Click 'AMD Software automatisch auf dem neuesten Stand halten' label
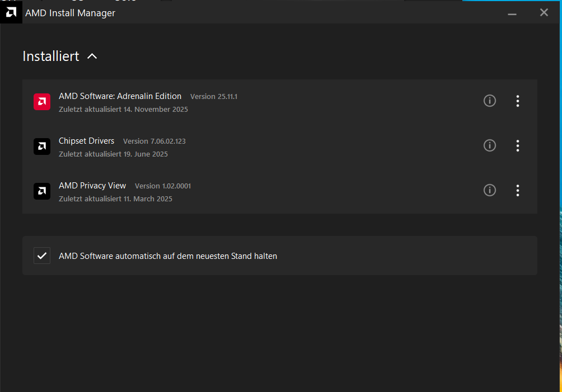This screenshot has height=392, width=562. point(168,256)
